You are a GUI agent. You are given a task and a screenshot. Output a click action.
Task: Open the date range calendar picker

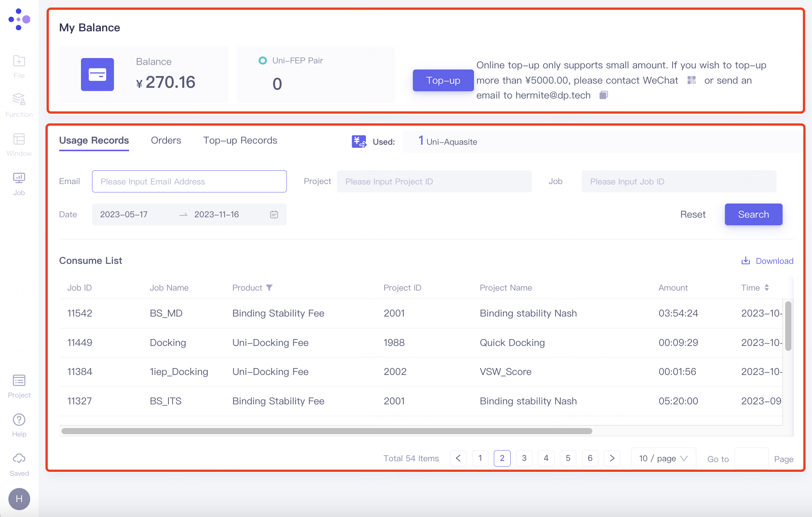tap(274, 215)
